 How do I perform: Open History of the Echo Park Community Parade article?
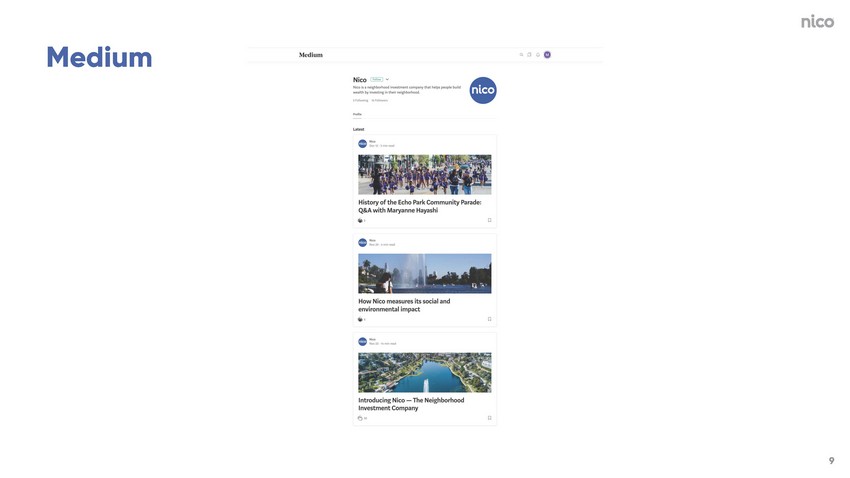click(x=420, y=206)
